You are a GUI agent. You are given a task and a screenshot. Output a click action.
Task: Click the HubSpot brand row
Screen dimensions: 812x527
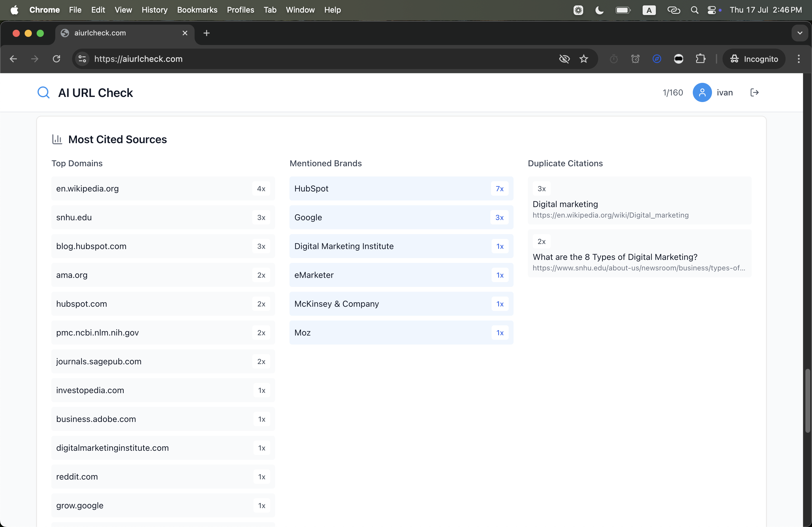(401, 188)
